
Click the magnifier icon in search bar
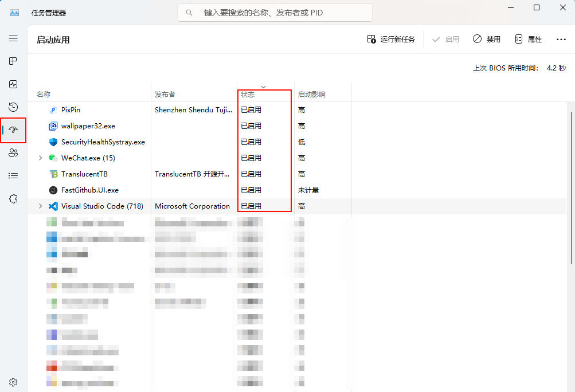tap(189, 12)
